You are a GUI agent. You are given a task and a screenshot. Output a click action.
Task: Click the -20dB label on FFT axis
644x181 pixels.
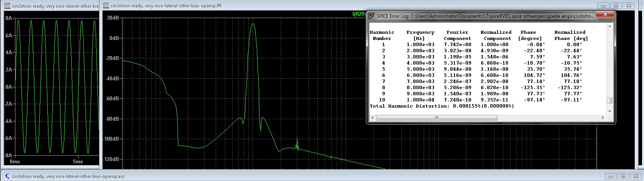(x=112, y=58)
